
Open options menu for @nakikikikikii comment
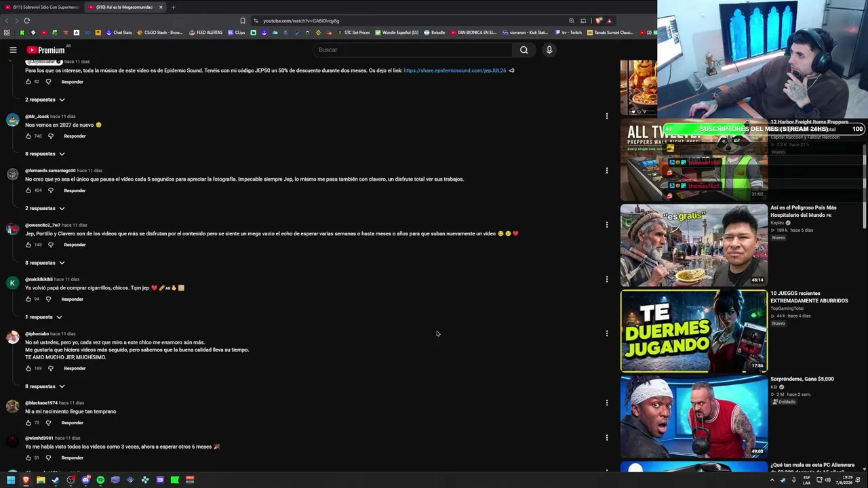607,279
